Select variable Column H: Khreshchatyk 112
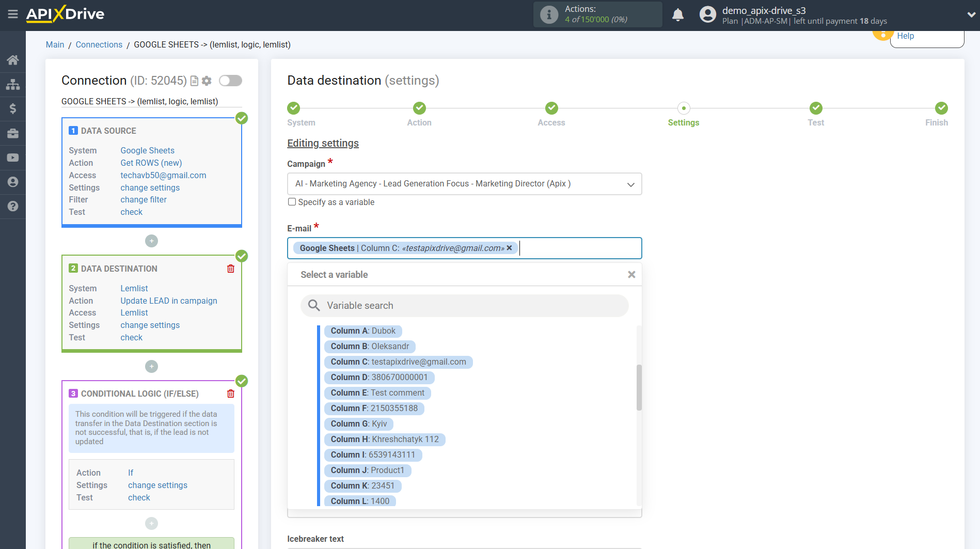The width and height of the screenshot is (980, 549). pyautogui.click(x=385, y=439)
